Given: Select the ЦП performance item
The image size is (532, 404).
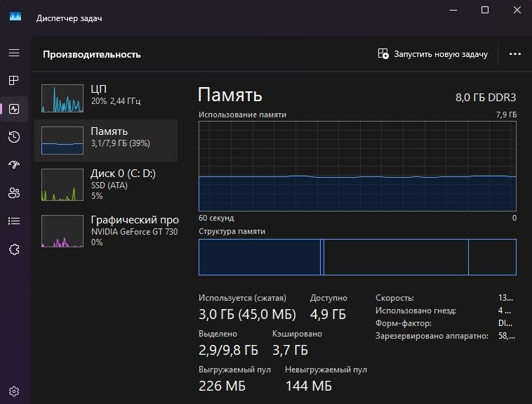Looking at the screenshot, I should coord(106,98).
